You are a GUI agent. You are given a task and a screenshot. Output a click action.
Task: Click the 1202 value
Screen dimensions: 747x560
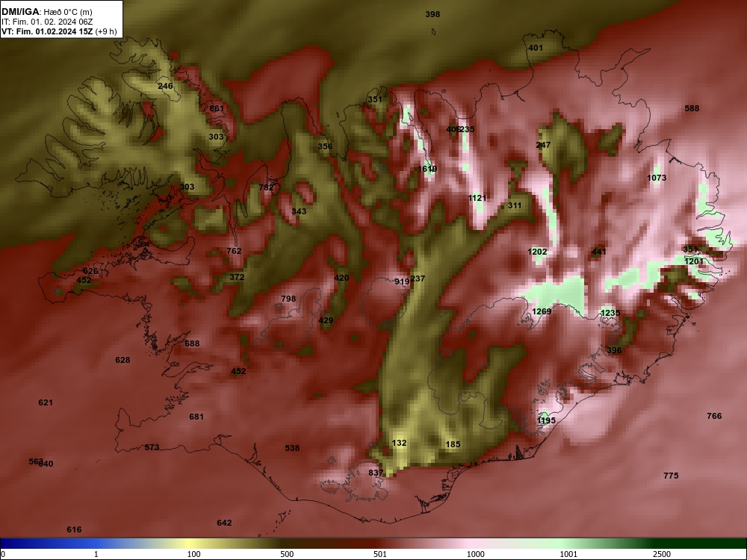tap(537, 252)
